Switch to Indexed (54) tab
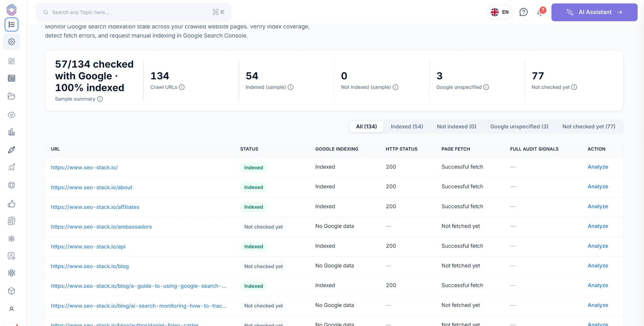Screen dimensions: 644x326 [407, 126]
